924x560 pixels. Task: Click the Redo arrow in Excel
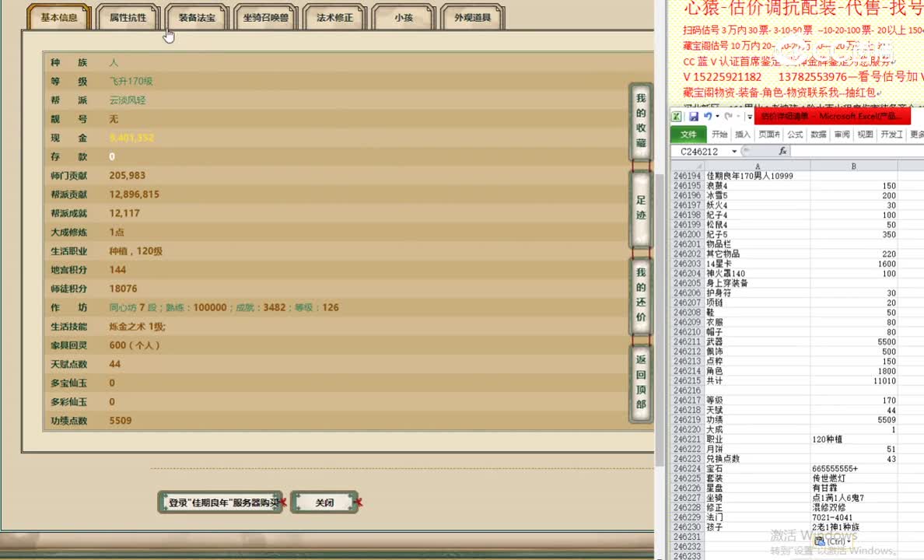[x=728, y=117]
